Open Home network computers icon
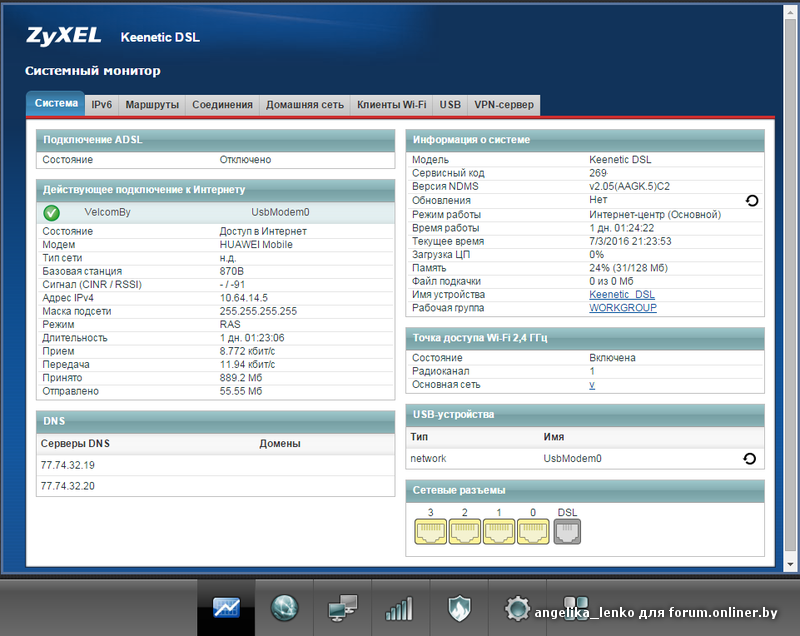This screenshot has width=800, height=636. pos(342,607)
